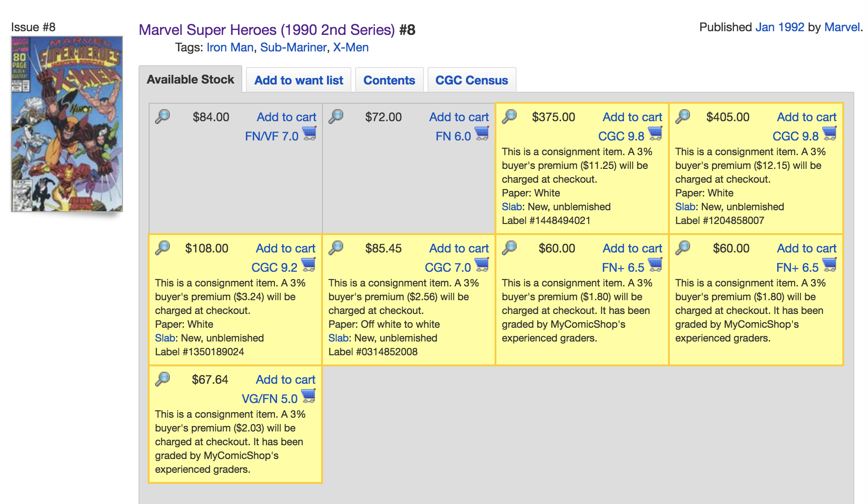The height and width of the screenshot is (504, 868).
Task: Click cart icon next to VG/FN 5.0
Action: click(308, 396)
